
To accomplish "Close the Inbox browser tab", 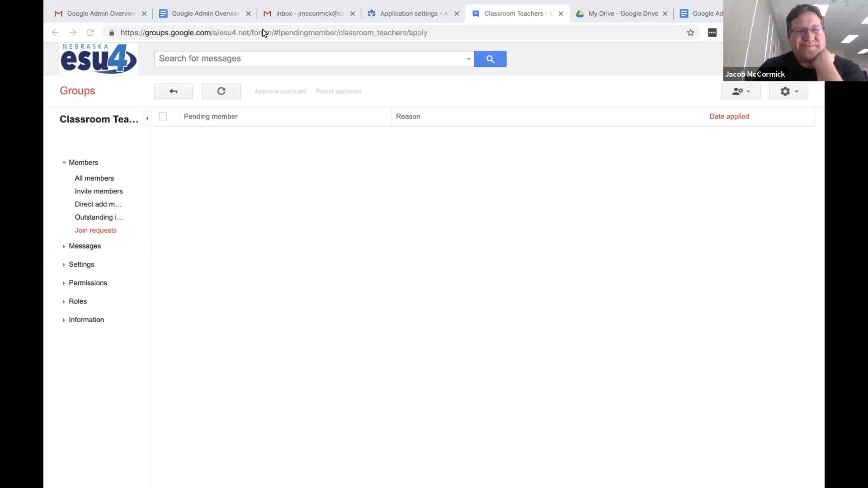I will 353,14.
